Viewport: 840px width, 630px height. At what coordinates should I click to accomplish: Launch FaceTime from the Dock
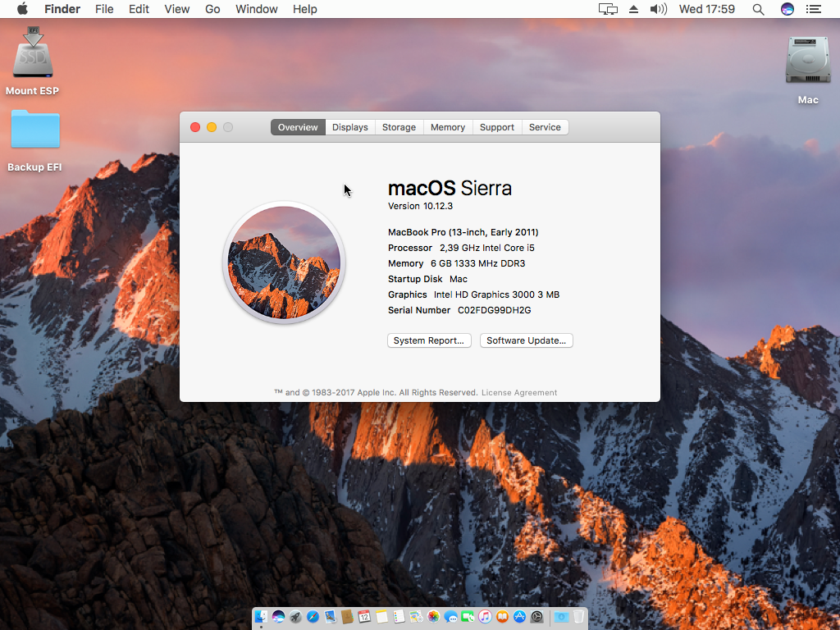[468, 617]
